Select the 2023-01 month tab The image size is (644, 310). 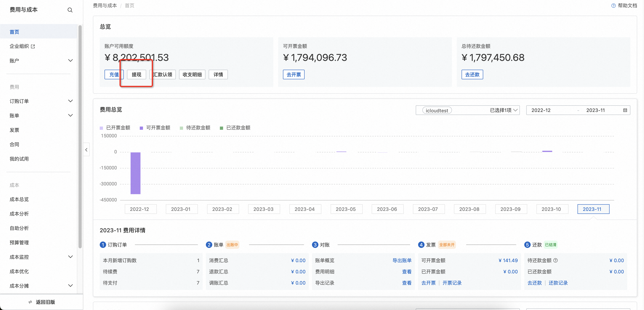tap(182, 209)
